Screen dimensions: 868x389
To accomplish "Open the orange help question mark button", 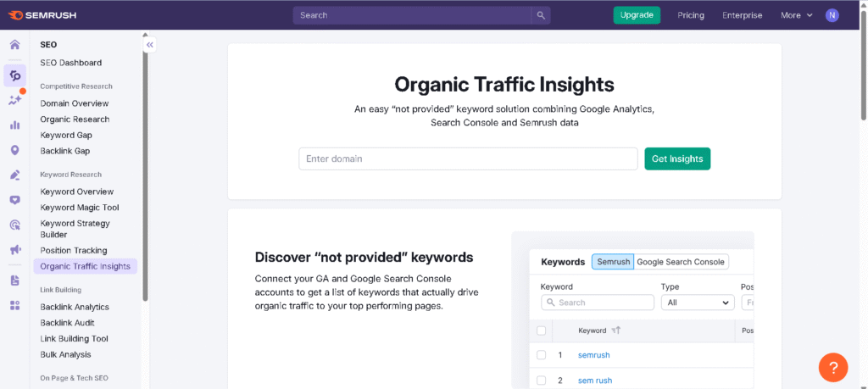I will click(x=833, y=367).
